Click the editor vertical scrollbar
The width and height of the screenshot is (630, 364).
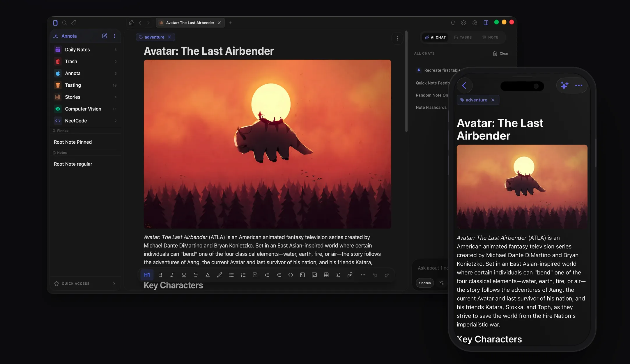406,81
